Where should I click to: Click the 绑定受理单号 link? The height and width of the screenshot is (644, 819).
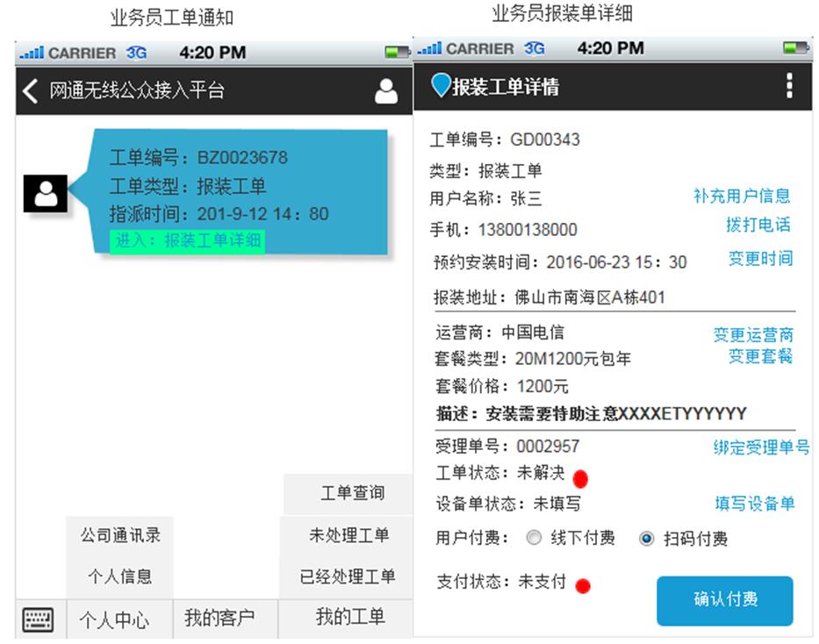762,447
